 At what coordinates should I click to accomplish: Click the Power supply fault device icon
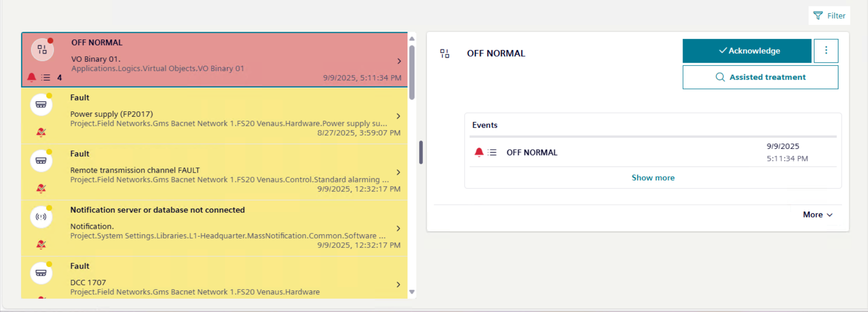click(41, 105)
